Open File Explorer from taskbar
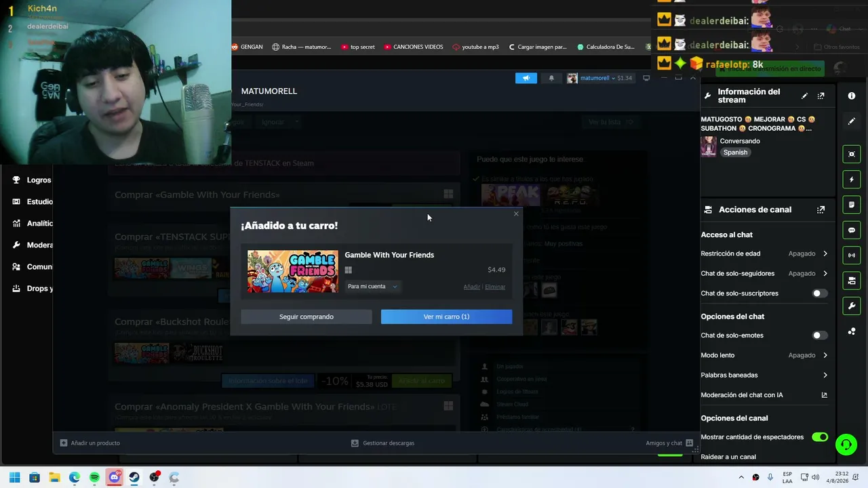Image resolution: width=868 pixels, height=488 pixels. coord(54,477)
